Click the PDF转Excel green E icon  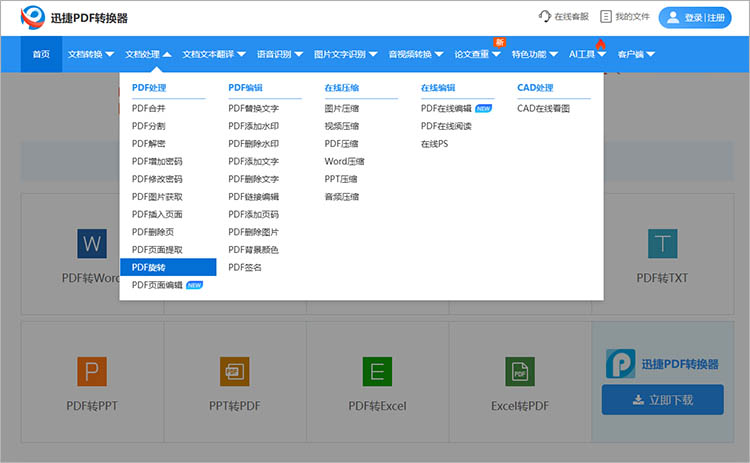click(377, 371)
